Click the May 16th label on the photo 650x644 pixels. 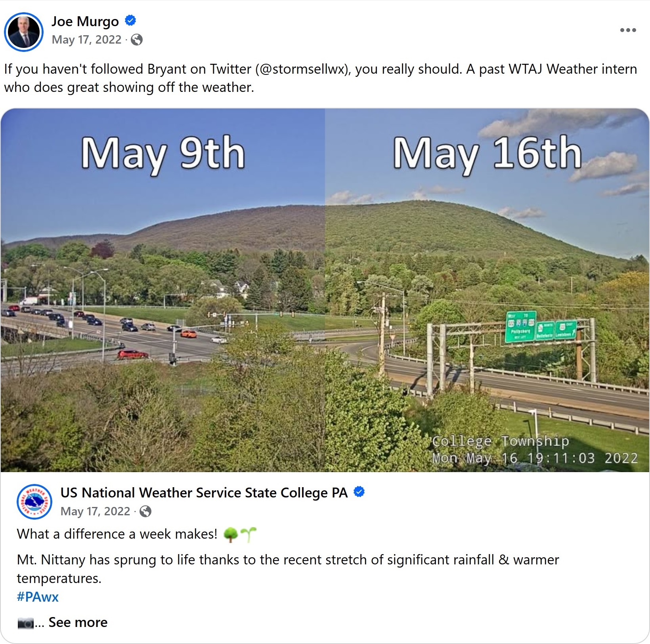point(487,154)
